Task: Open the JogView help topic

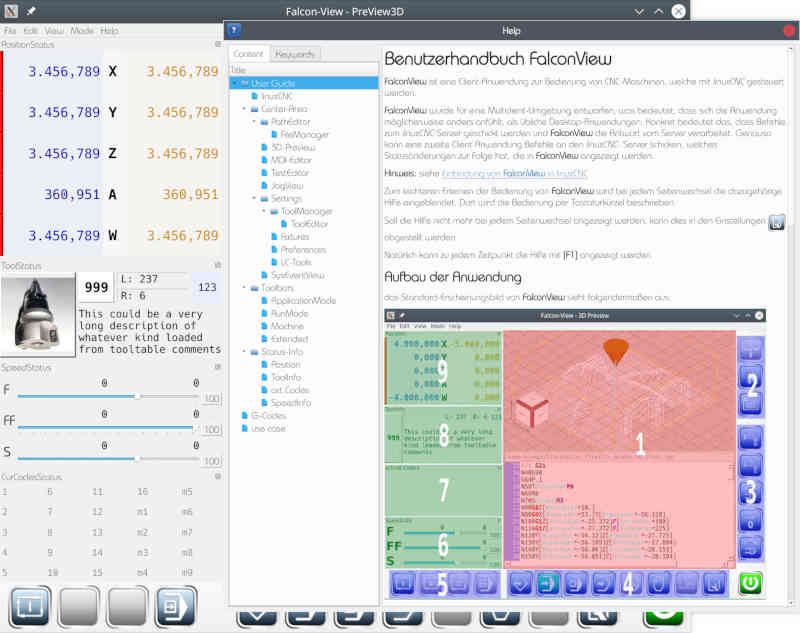Action: pos(287,186)
